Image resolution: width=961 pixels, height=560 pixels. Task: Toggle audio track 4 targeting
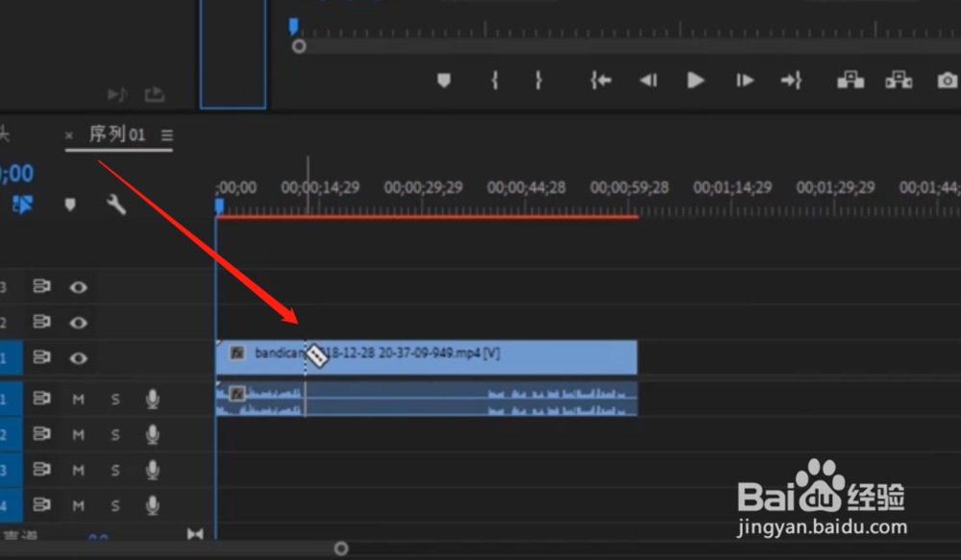click(11, 505)
